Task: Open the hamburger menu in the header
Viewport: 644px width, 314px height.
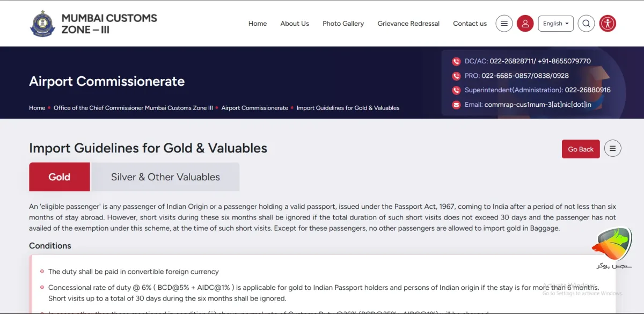Action: coord(503,24)
